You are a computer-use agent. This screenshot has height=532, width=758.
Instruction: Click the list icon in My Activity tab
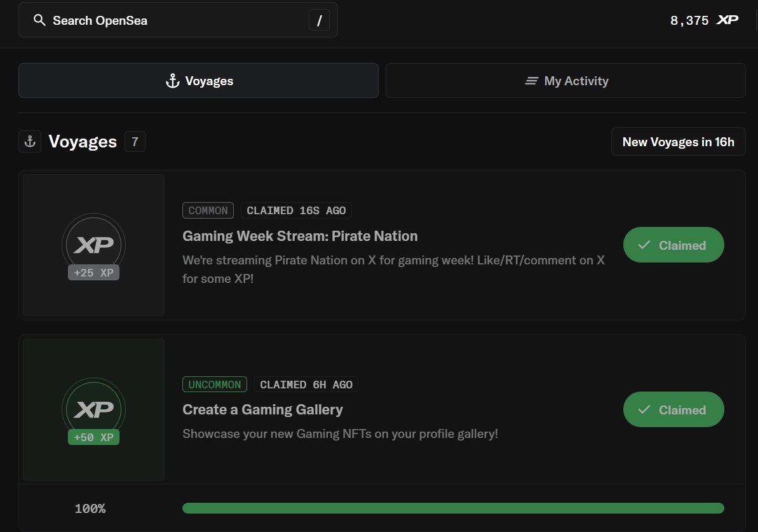point(531,81)
